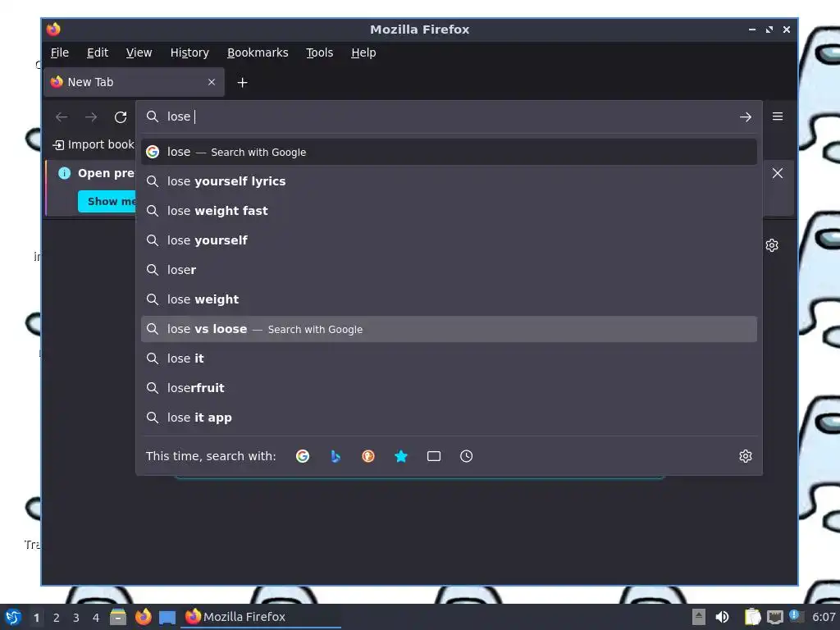Click the removable media eject tray icon
Viewport: 840px width, 630px height.
point(699,617)
